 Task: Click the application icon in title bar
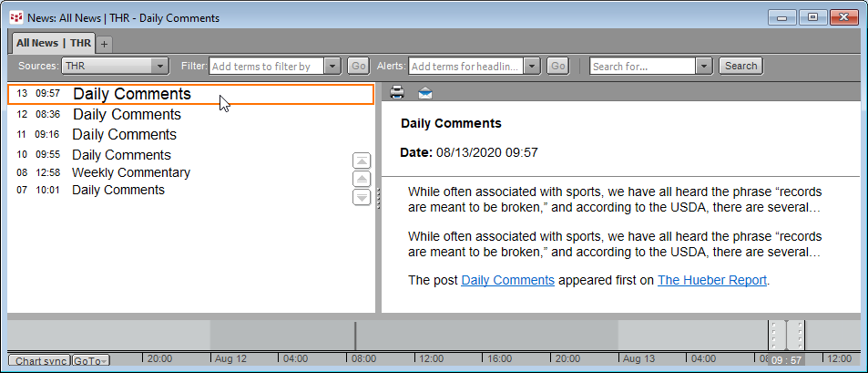[15, 17]
